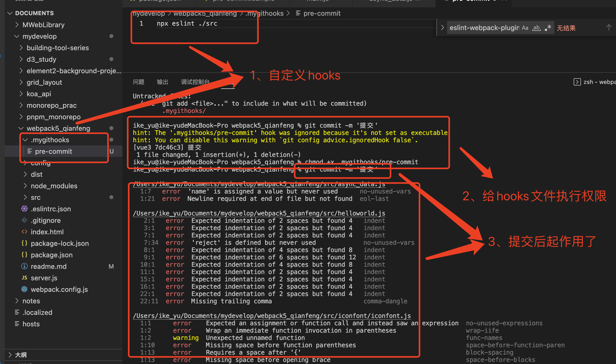The image size is (616, 364).
Task: Open .gitignore file in explorer
Action: click(x=45, y=220)
